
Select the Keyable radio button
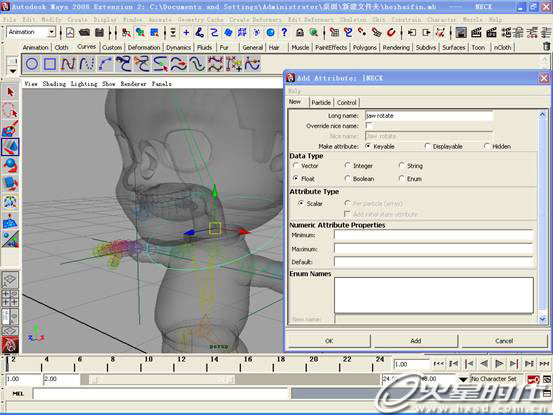[368, 146]
